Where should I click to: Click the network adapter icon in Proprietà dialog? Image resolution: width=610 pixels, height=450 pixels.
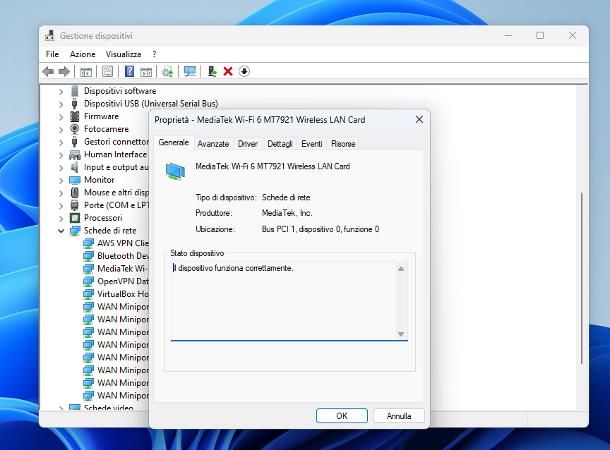175,171
